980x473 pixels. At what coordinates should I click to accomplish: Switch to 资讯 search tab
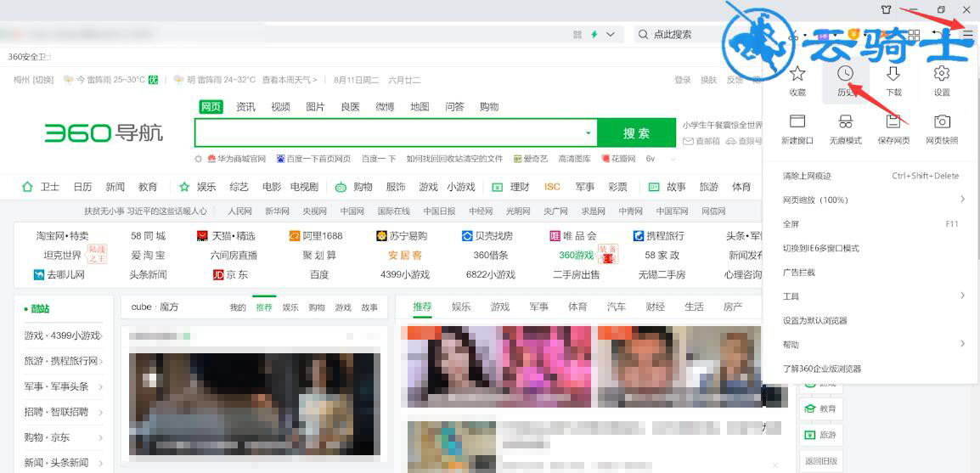click(245, 107)
